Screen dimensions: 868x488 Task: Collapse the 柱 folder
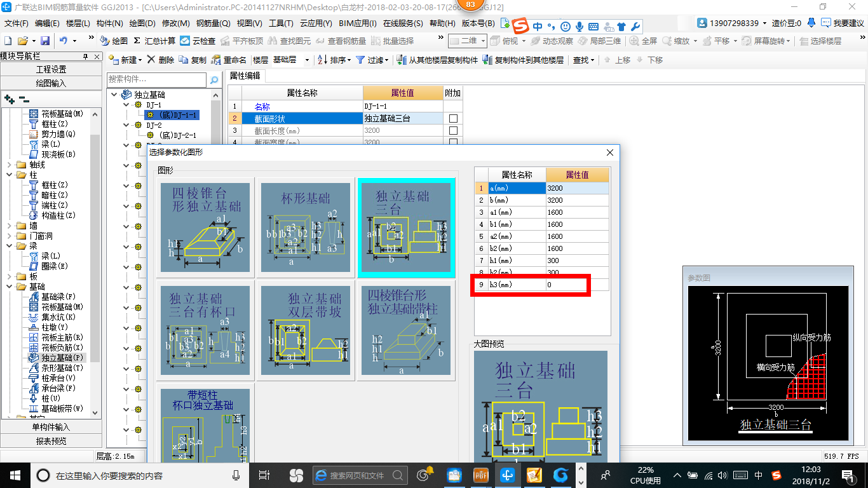tap(9, 175)
